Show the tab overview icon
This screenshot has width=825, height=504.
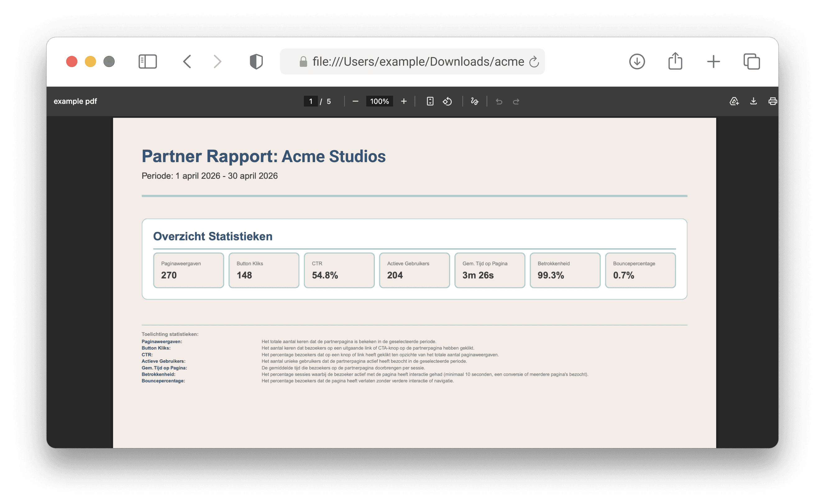point(752,61)
